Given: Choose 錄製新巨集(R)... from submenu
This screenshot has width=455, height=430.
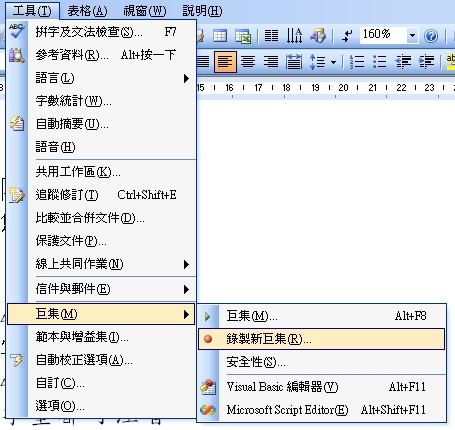Looking at the screenshot, I should [321, 339].
